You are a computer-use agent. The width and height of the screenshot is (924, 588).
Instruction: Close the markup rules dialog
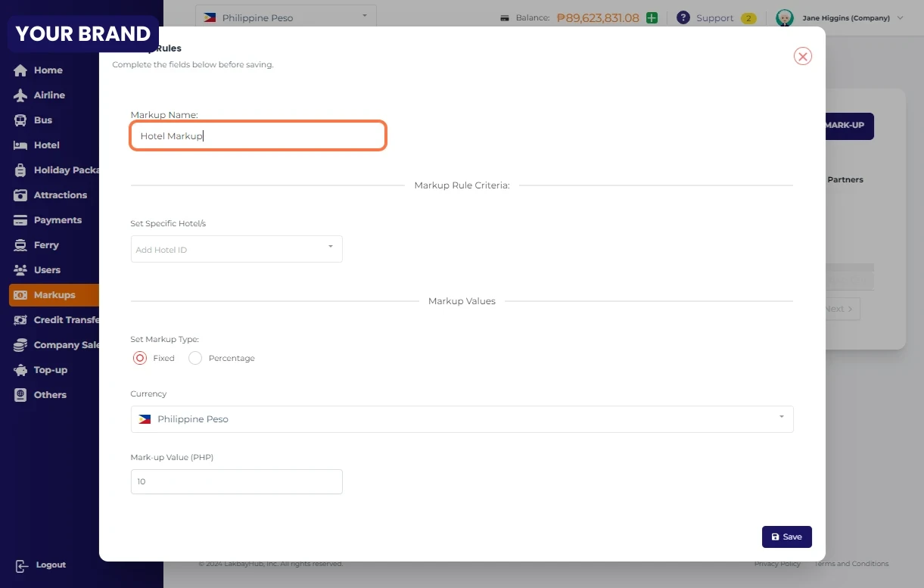click(x=802, y=56)
